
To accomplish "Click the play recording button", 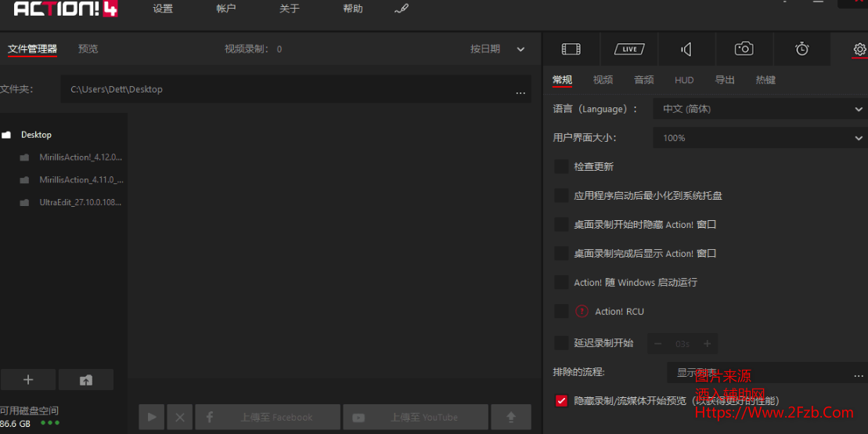I will pos(152,418).
